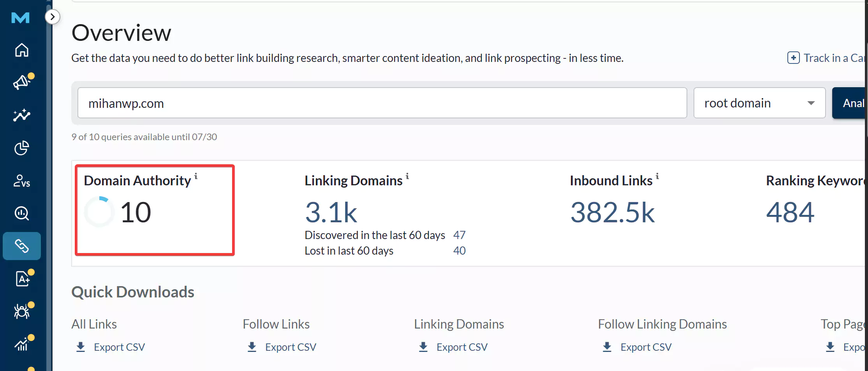Click the 47 discovered domains count
The width and height of the screenshot is (868, 371).
pos(460,235)
